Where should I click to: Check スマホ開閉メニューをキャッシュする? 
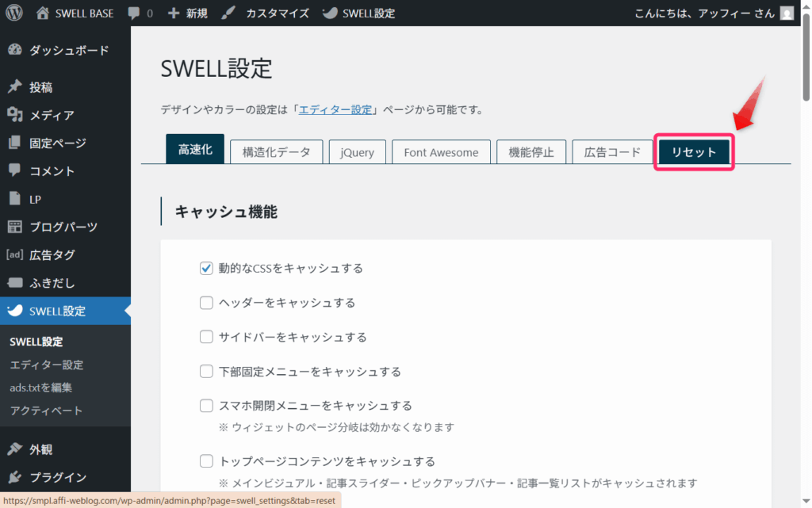click(x=206, y=406)
